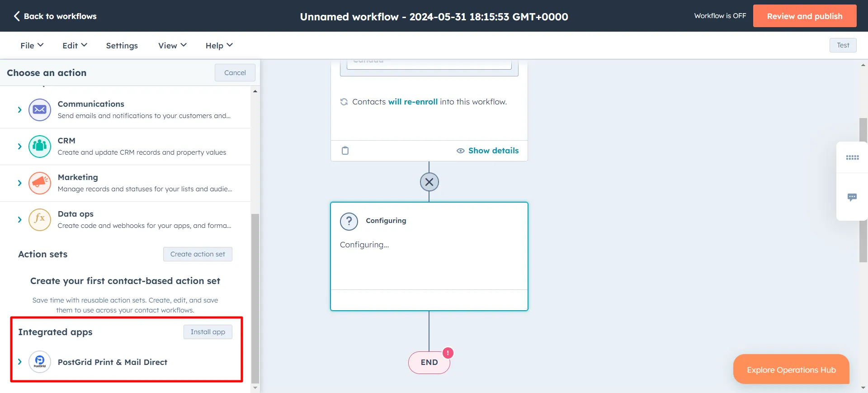This screenshot has width=868, height=393.
Task: Select the Configuring action card
Action: (429, 256)
